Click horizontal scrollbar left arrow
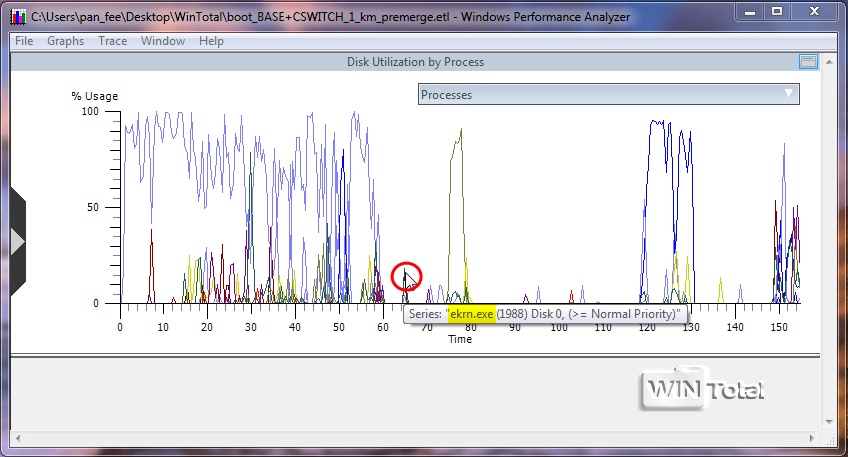 click(18, 438)
